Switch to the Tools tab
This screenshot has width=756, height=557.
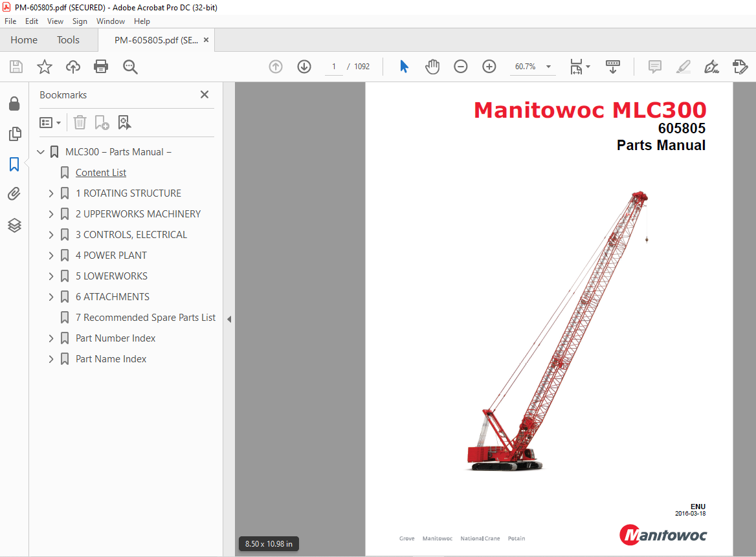tap(68, 40)
